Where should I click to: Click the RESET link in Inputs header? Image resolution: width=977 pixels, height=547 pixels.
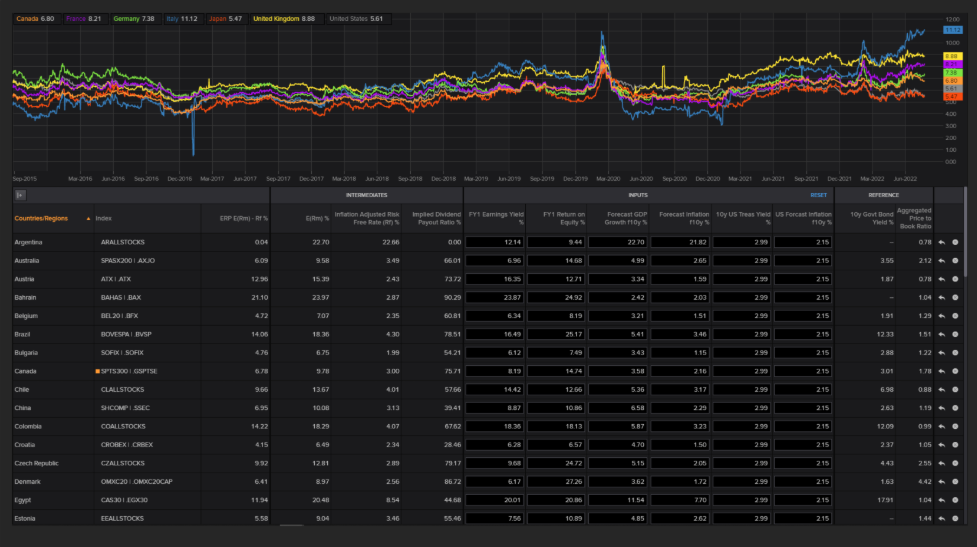click(x=818, y=195)
